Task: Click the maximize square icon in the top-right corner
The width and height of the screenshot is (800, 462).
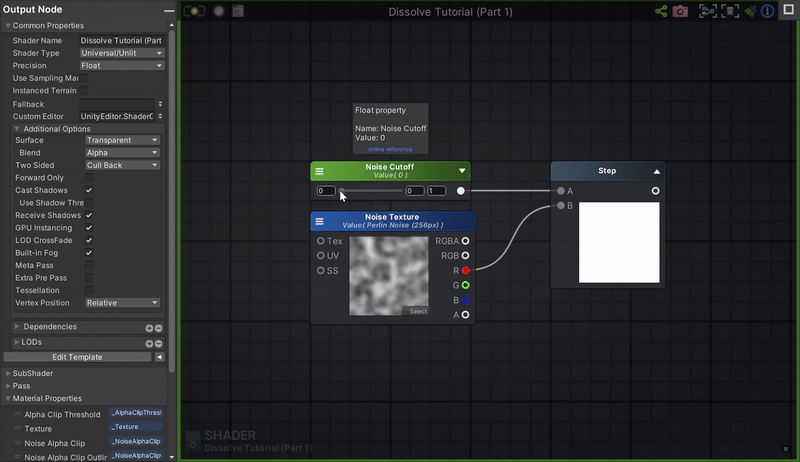Action: tap(789, 10)
